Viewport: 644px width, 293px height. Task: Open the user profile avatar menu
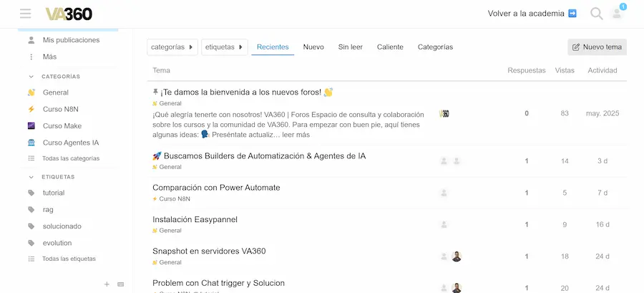(617, 14)
